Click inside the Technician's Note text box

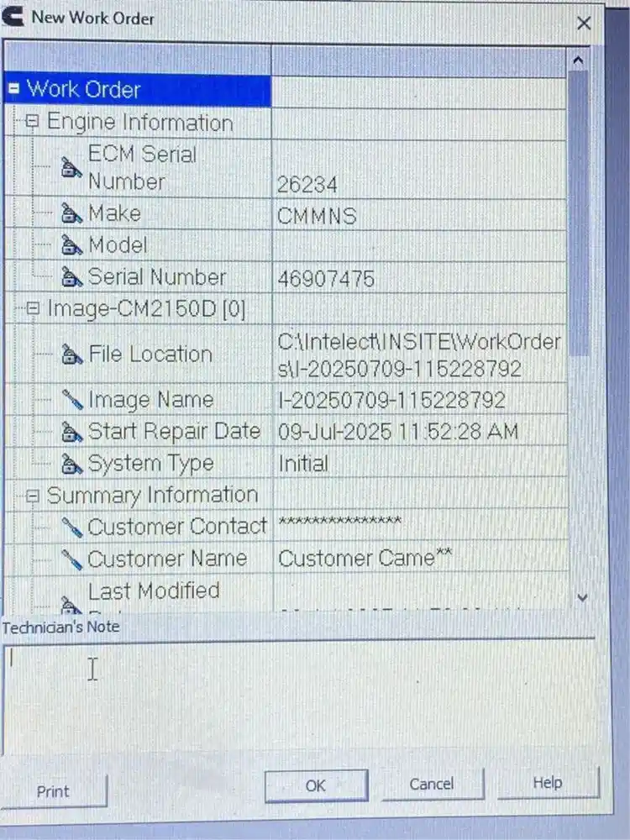pos(300,696)
